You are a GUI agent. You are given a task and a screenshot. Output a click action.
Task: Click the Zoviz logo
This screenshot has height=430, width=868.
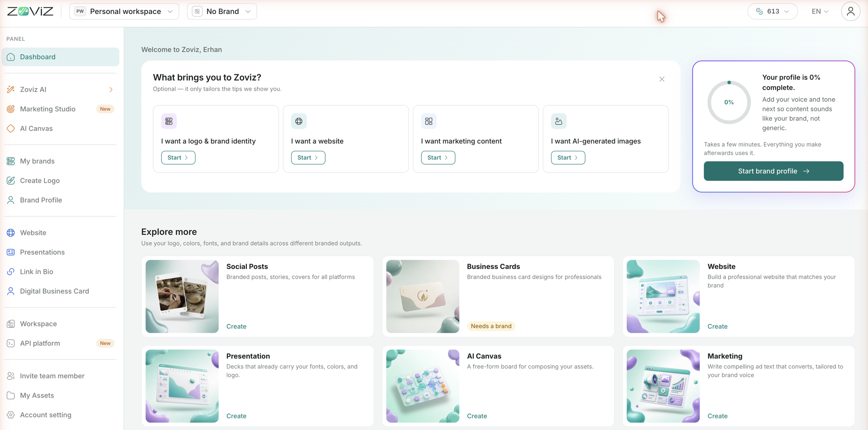click(x=30, y=11)
